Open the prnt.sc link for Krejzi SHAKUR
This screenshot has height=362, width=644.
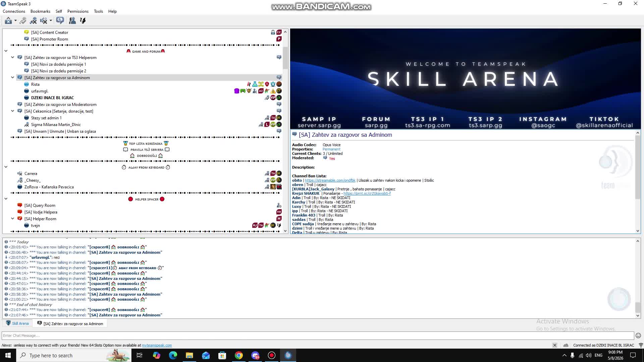tap(367, 193)
